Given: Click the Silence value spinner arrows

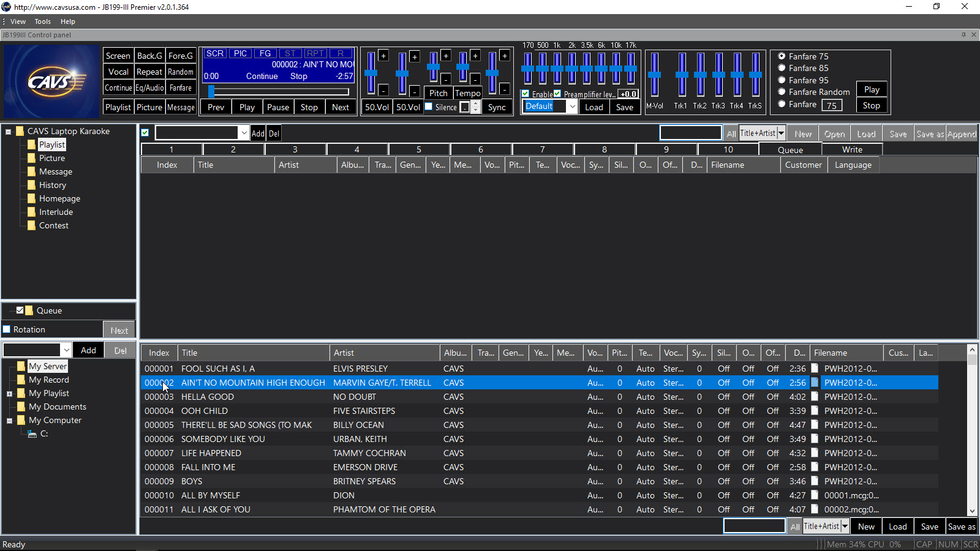Looking at the screenshot, I should point(474,107).
